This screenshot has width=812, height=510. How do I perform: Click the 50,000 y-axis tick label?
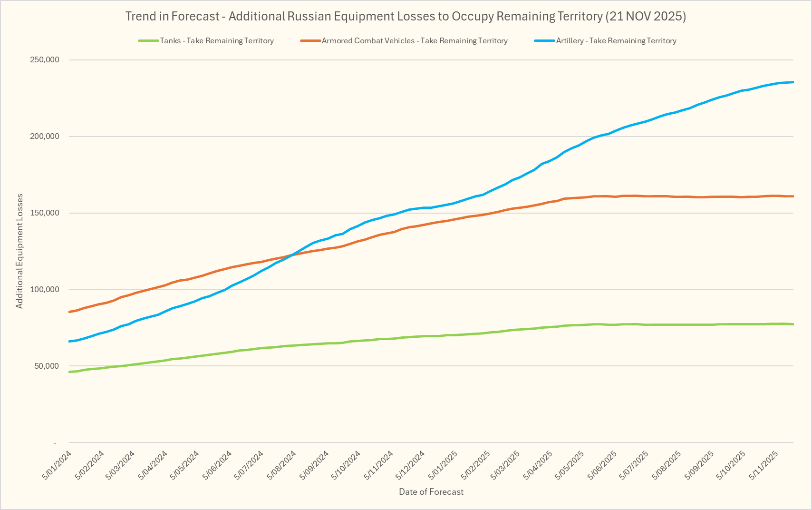[x=46, y=366]
